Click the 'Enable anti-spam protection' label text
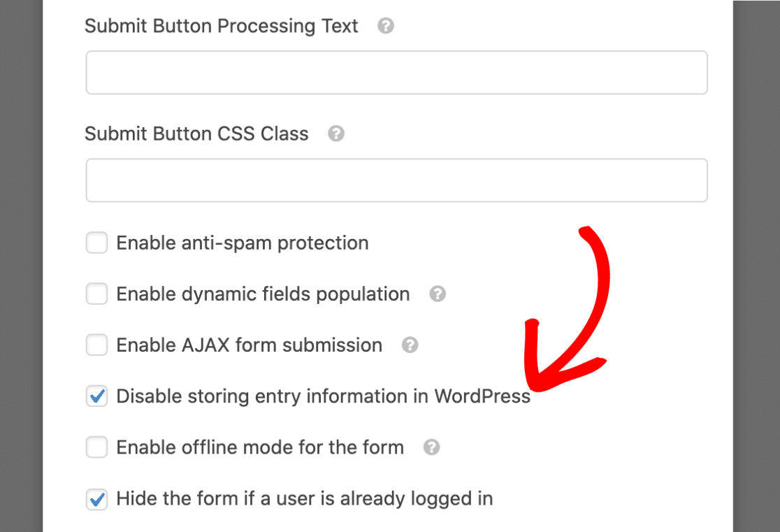 [243, 243]
